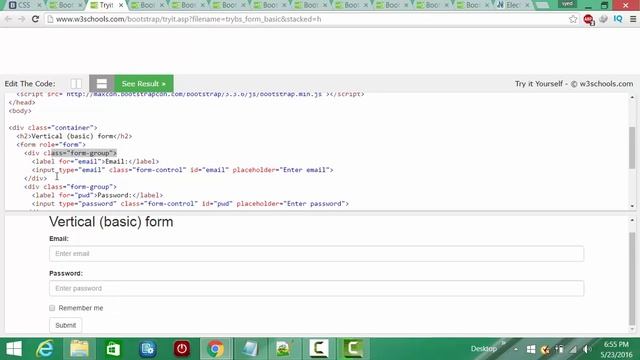Click the address bar URL
The height and width of the screenshot is (360, 640).
[189, 19]
